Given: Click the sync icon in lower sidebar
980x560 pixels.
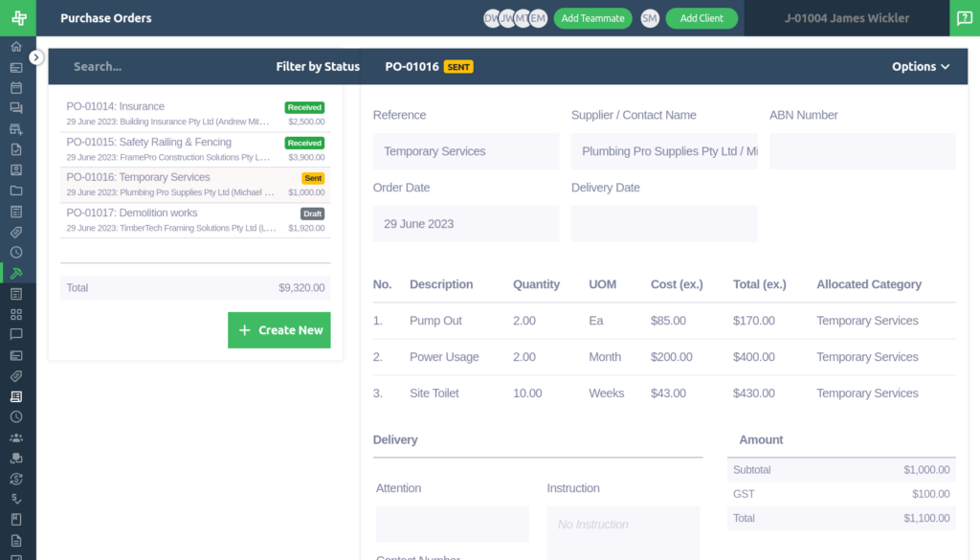Looking at the screenshot, I should pyautogui.click(x=17, y=478).
